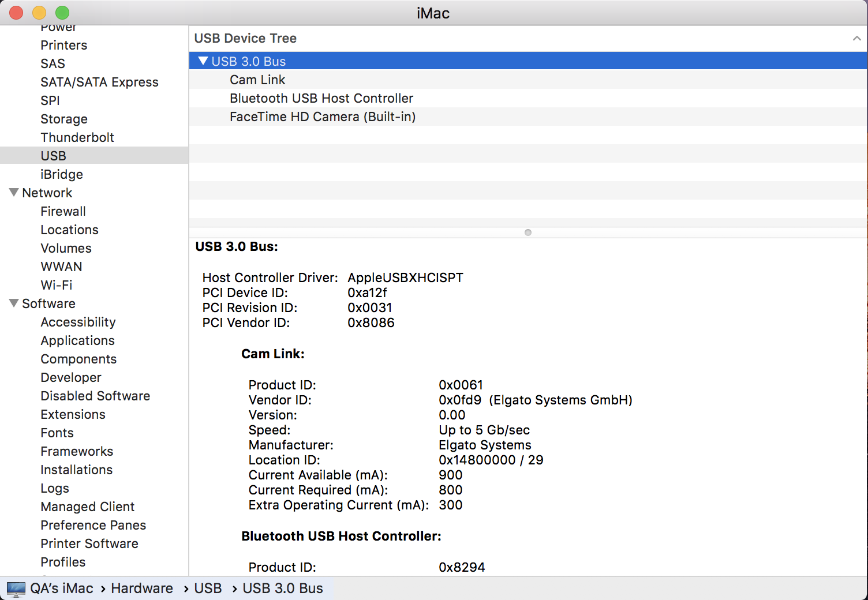Open Thunderbolt in the sidebar
Image resolution: width=868 pixels, height=600 pixels.
[x=77, y=137]
